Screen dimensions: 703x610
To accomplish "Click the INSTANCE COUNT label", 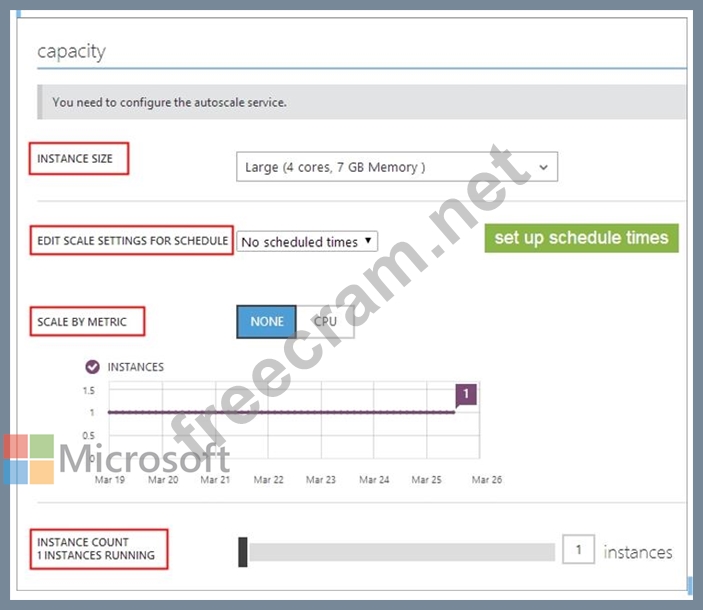I will 97,549.
